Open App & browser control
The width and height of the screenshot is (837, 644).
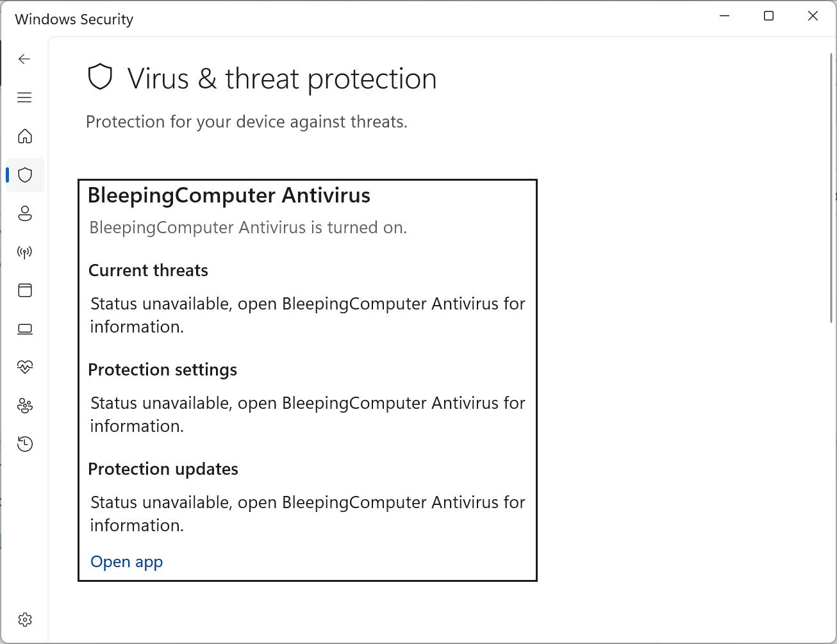point(25,290)
